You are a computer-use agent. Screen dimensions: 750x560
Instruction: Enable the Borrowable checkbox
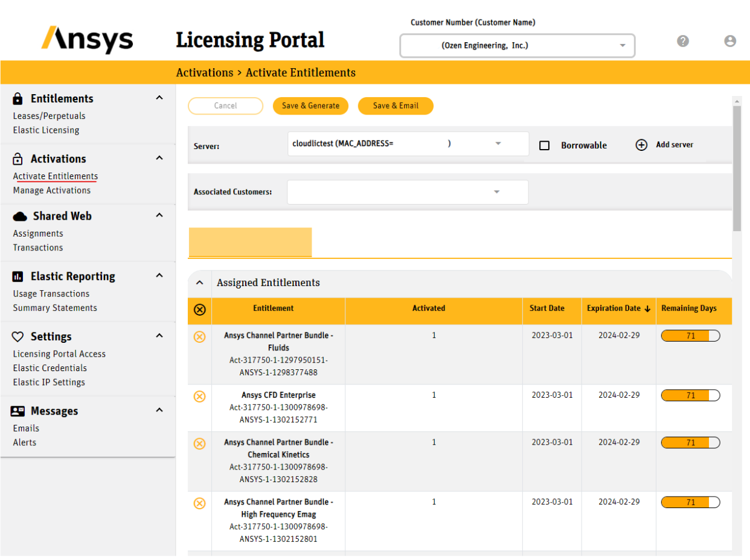tap(545, 145)
